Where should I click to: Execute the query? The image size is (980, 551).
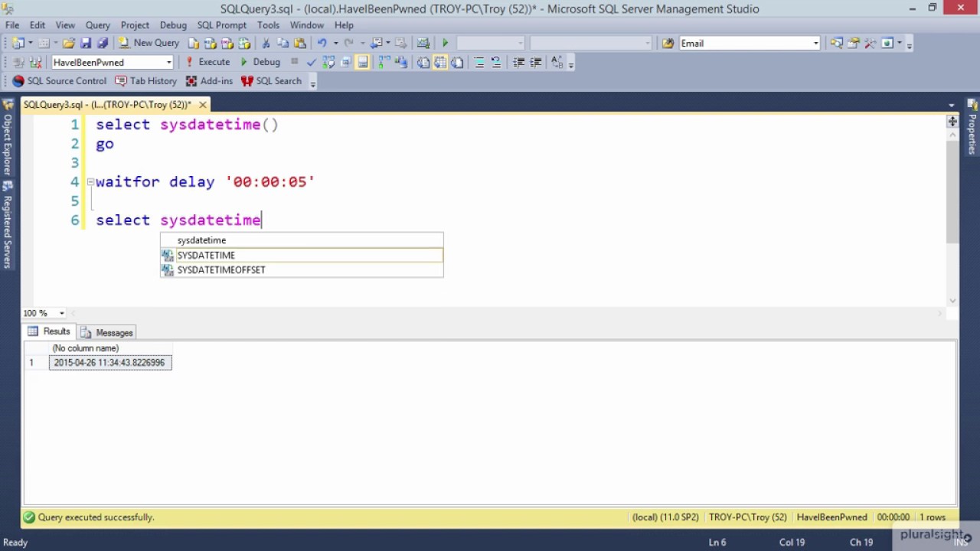click(207, 62)
